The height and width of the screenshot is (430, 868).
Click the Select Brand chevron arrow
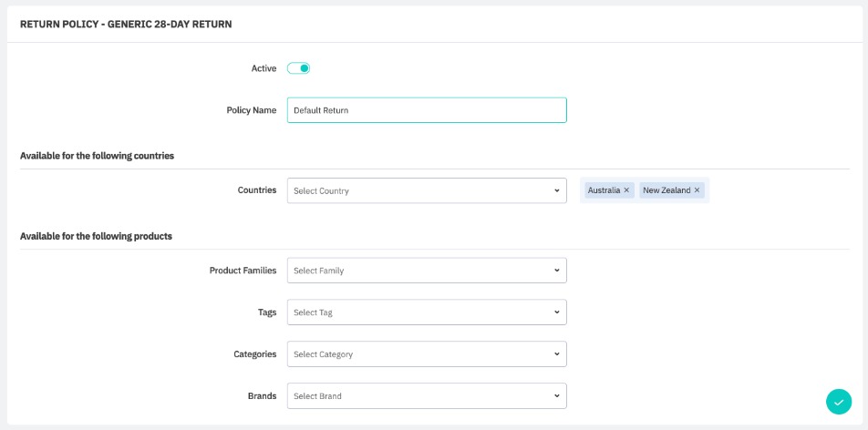click(556, 396)
